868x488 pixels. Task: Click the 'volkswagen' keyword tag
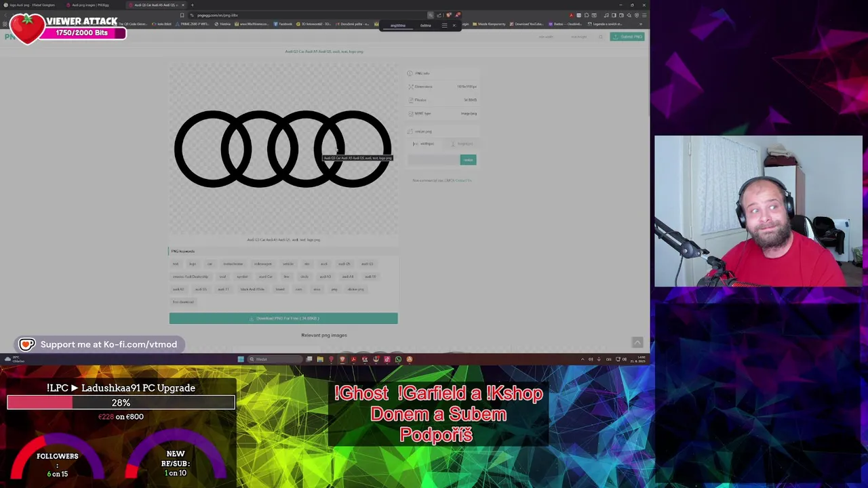[263, 264]
